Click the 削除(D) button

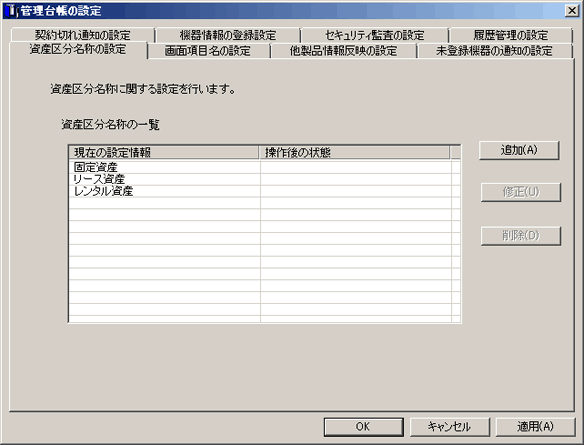[521, 236]
